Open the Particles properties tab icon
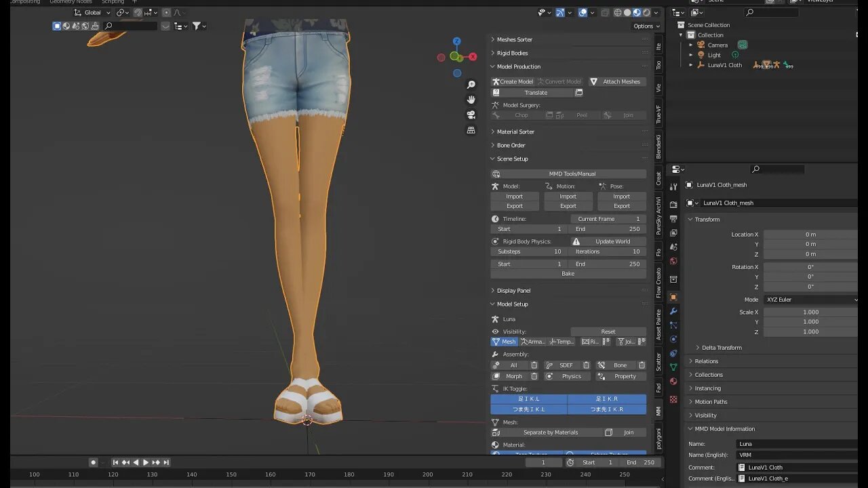868x488 pixels. (673, 325)
